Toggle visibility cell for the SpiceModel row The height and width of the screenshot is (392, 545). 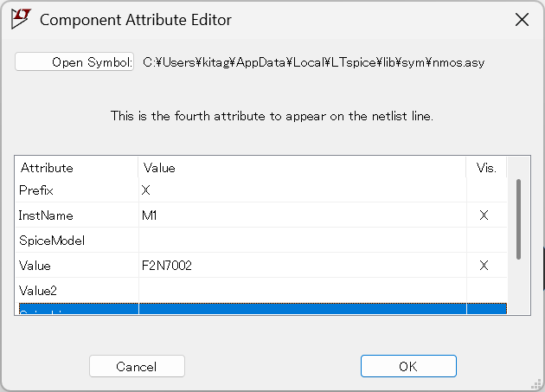coord(486,240)
